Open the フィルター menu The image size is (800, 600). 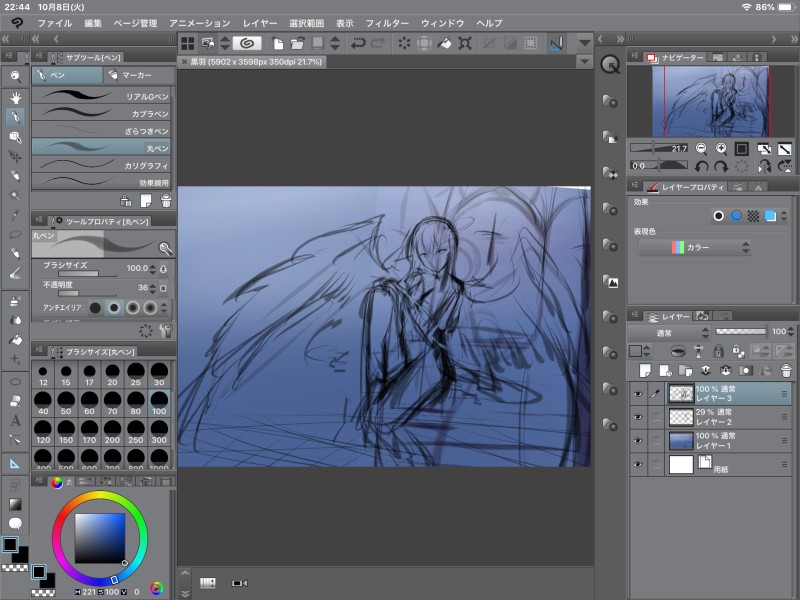tap(387, 23)
